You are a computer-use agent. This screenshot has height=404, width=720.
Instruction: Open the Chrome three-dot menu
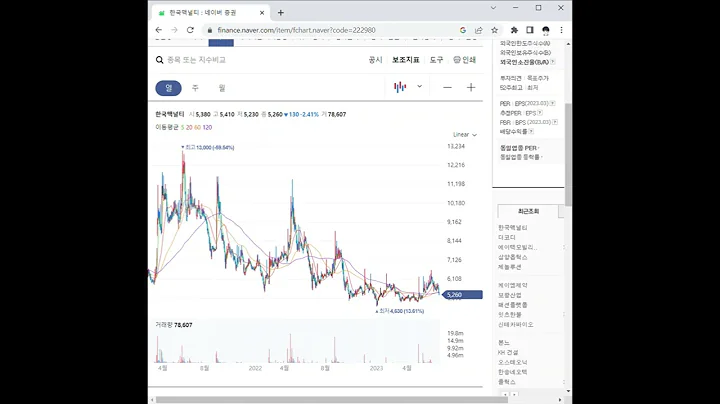coord(561,30)
